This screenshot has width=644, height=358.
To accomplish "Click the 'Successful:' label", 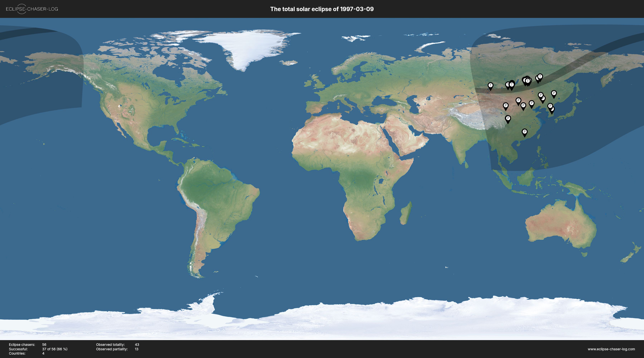I will coord(18,349).
